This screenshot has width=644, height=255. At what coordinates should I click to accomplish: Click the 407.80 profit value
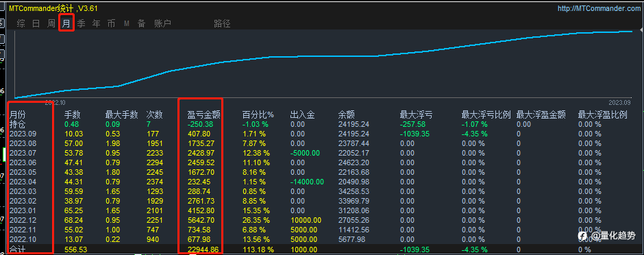pos(199,134)
